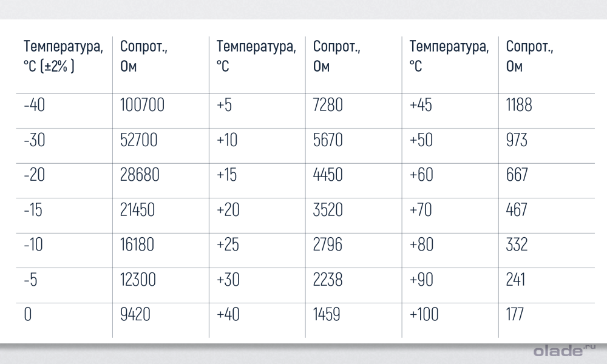Select the resistance value 5670
Image resolution: width=607 pixels, height=364 pixels.
(x=328, y=140)
